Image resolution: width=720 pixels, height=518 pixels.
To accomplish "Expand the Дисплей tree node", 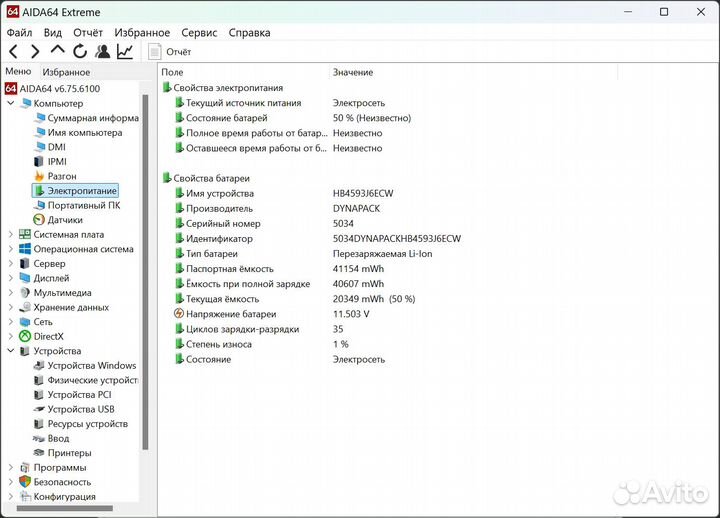I will tap(11, 278).
